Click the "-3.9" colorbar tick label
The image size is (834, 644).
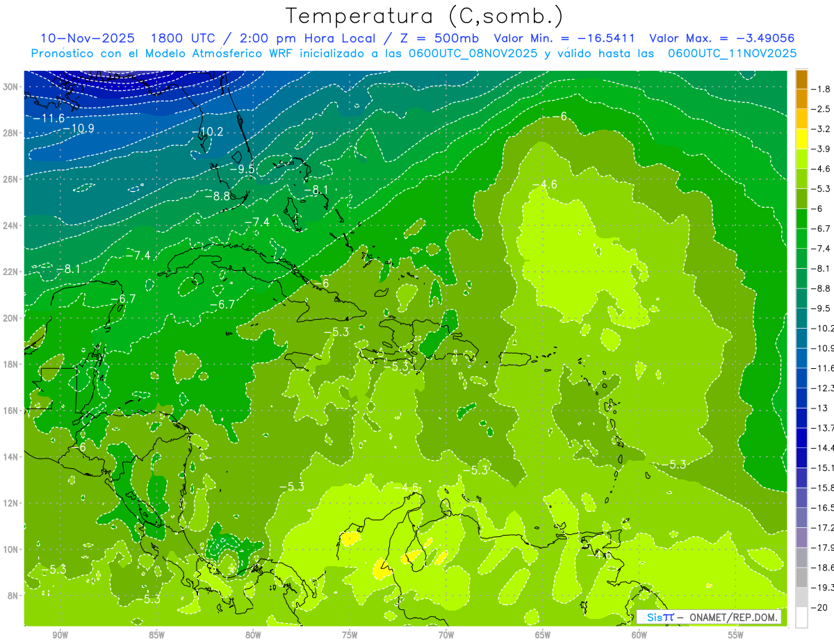coord(821,149)
